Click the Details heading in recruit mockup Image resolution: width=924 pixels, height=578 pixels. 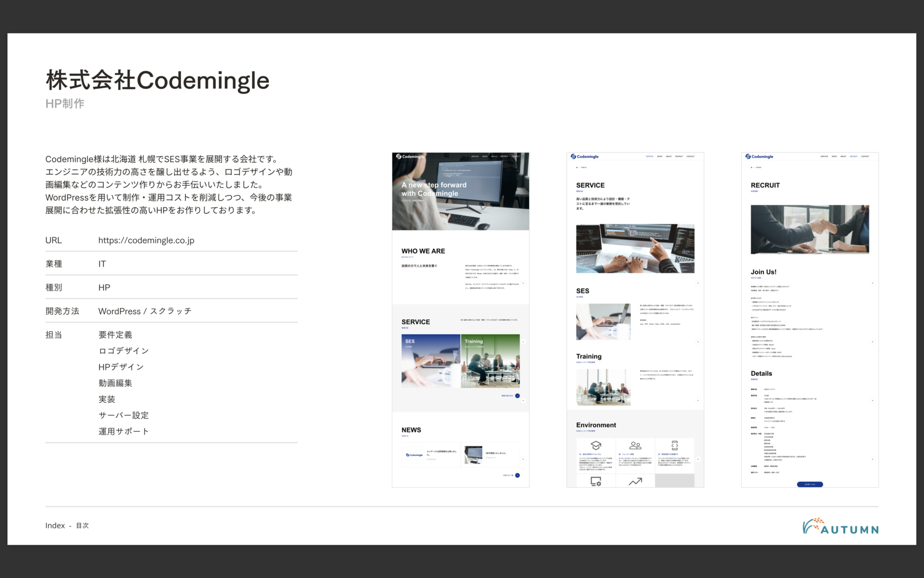point(761,374)
